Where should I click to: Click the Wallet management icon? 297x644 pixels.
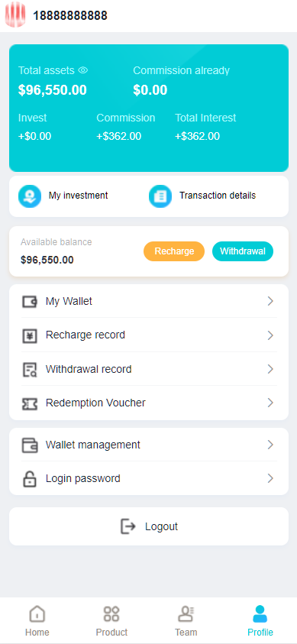pyautogui.click(x=30, y=445)
